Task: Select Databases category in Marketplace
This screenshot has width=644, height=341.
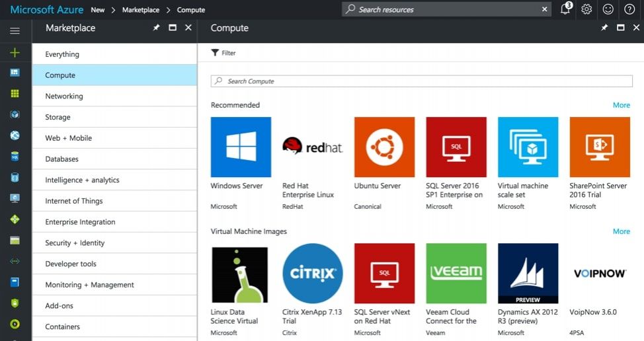Action: click(x=61, y=159)
